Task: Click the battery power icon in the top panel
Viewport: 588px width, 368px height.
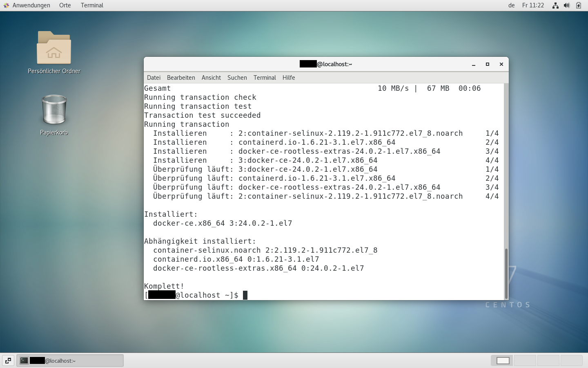Action: click(x=579, y=5)
